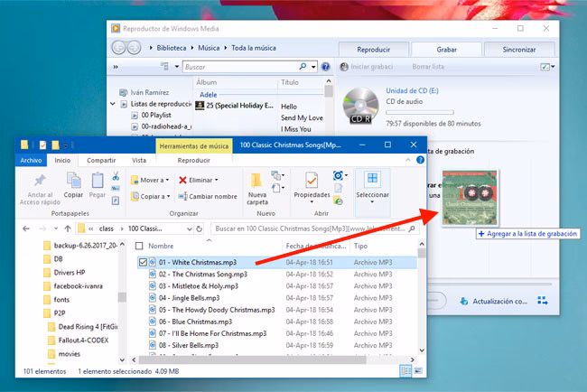587x392 pixels.
Task: Click the Pegar clipboard button
Action: pos(98,185)
